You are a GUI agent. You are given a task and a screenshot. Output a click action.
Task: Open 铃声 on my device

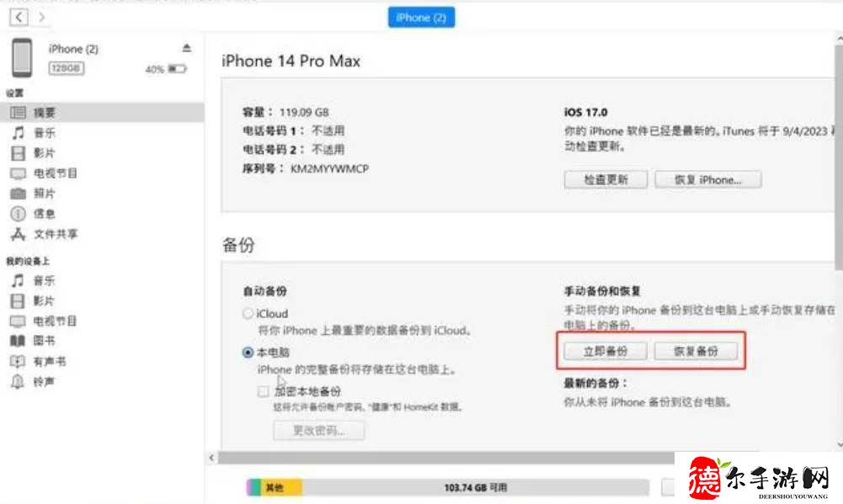[x=45, y=382]
